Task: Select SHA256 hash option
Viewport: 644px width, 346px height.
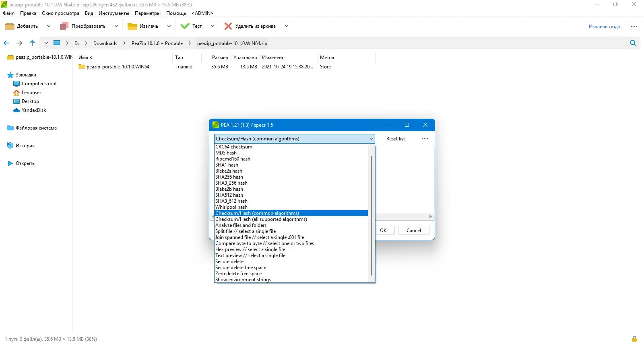Action: point(291,177)
